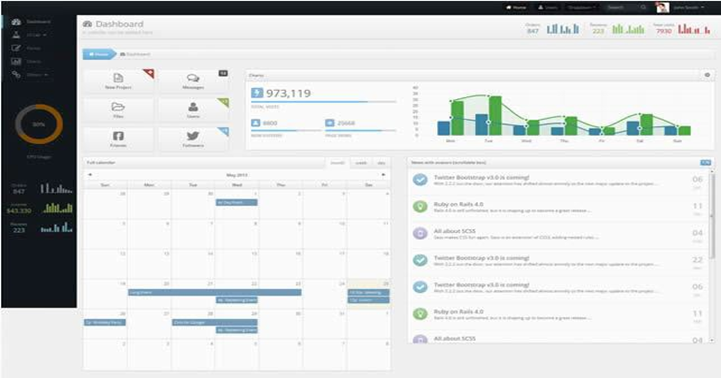Click the Home link in top navigation
721x378 pixels.
tap(516, 7)
